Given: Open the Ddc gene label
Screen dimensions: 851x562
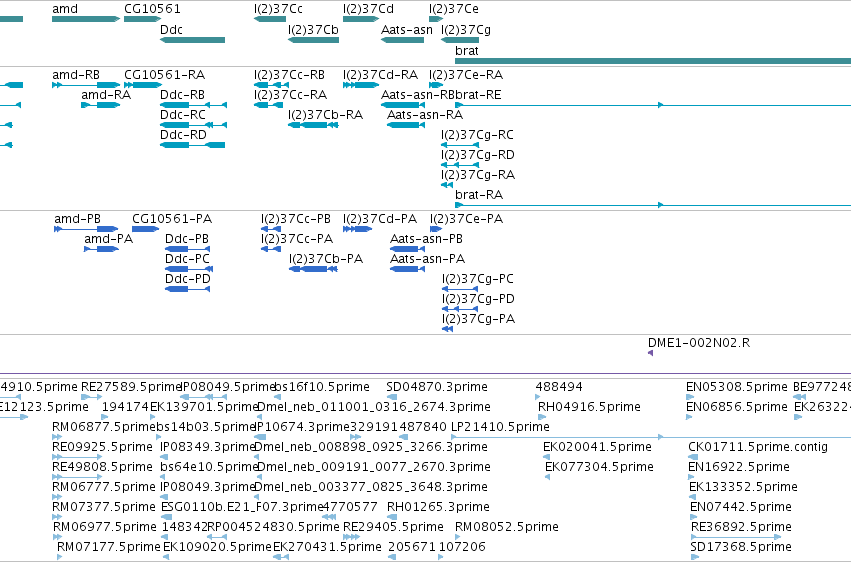Looking at the screenshot, I should (172, 30).
